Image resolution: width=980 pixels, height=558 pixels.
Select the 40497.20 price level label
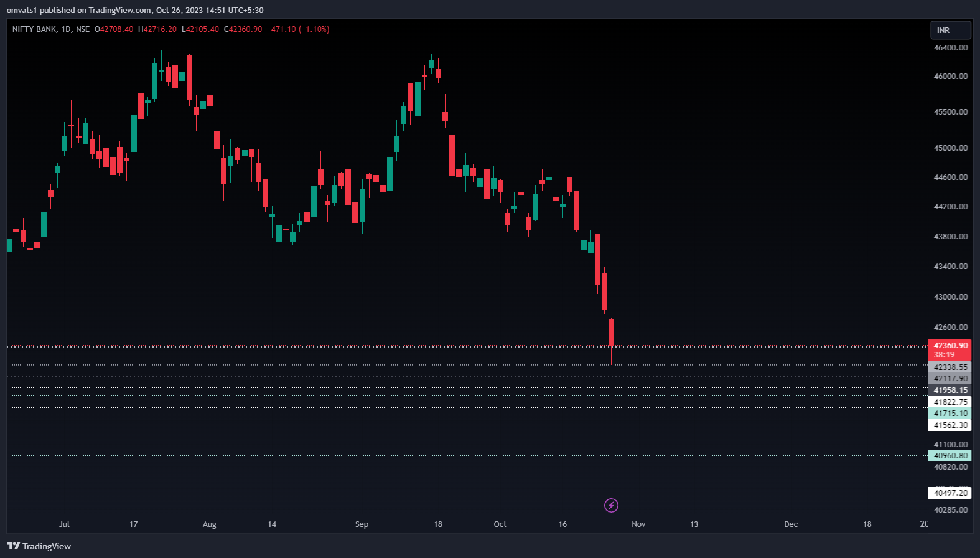[950, 493]
